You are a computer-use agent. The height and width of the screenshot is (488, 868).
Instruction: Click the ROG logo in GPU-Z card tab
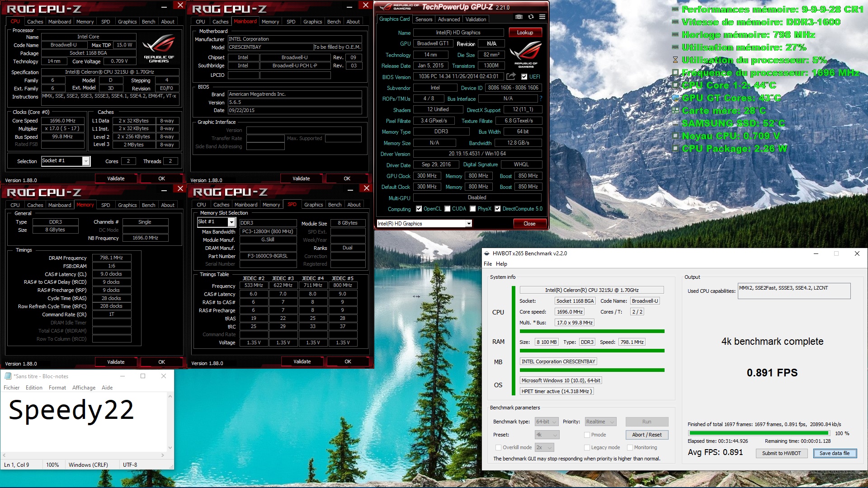[526, 54]
